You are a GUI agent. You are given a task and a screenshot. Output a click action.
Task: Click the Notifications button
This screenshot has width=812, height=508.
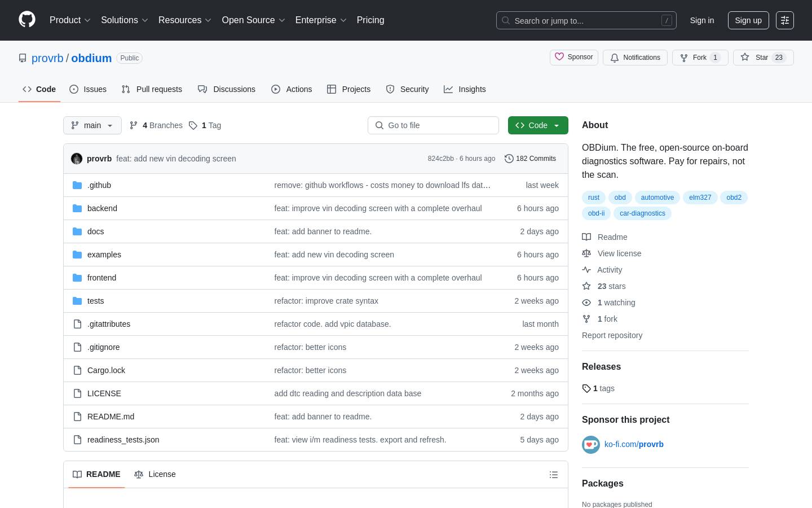[x=635, y=58]
